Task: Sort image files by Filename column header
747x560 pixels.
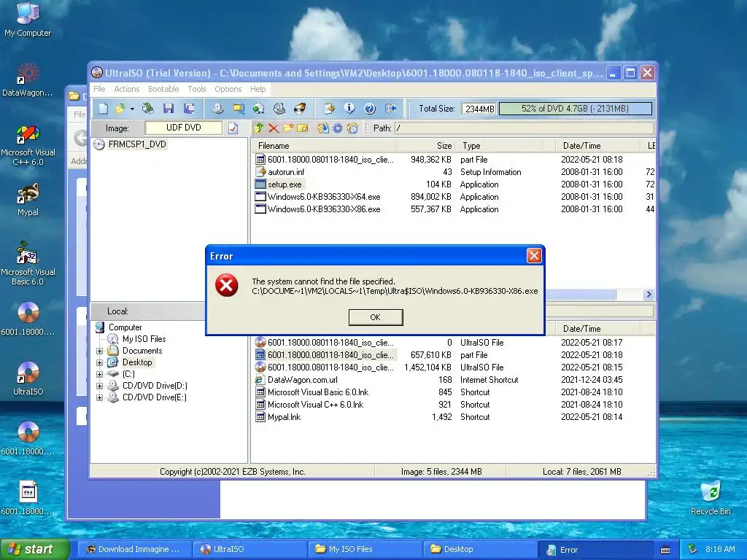Action: 324,146
